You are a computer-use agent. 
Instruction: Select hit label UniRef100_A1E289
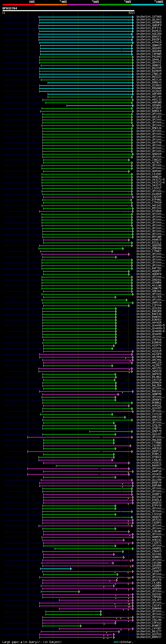[x=149, y=34]
